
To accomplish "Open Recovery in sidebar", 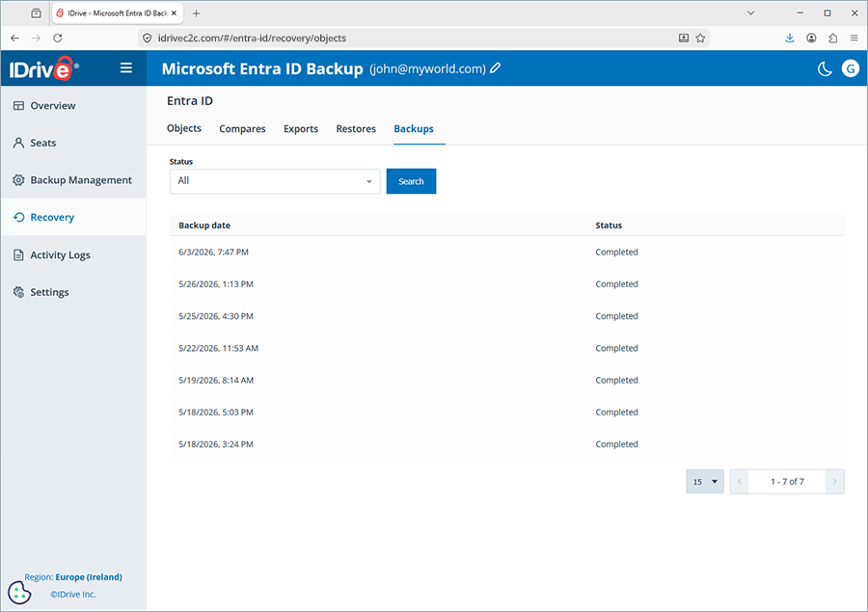I will [x=73, y=218].
